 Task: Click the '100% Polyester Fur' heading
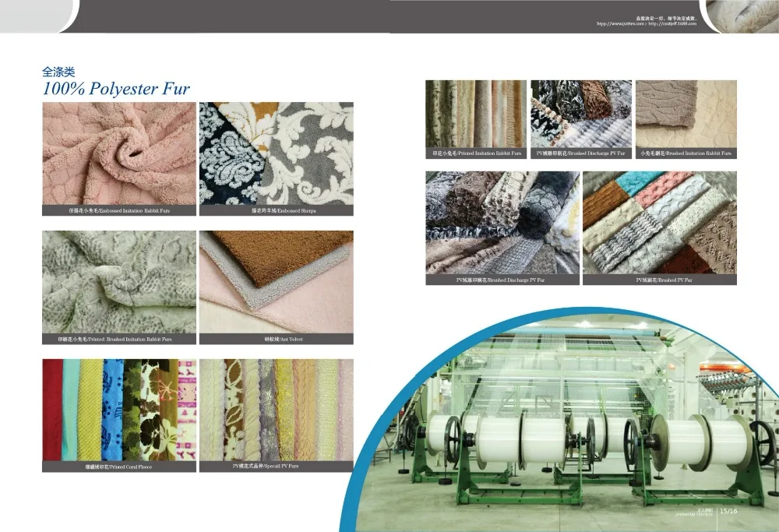[x=116, y=89]
